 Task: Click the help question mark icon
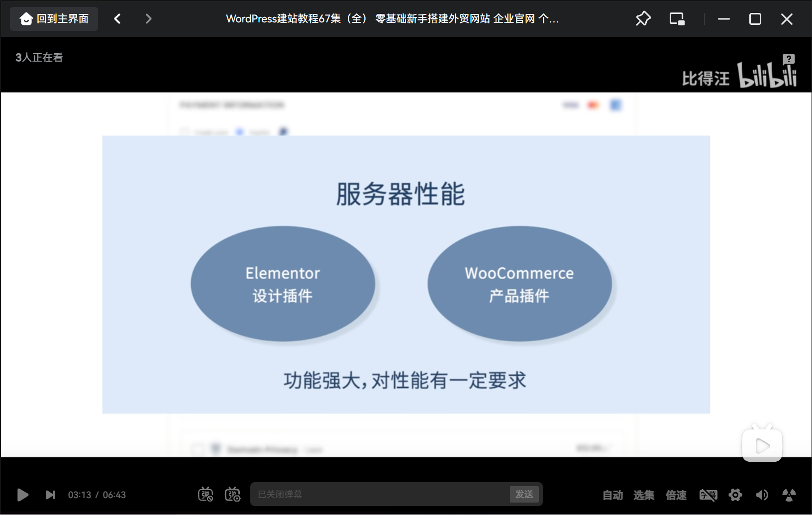pyautogui.click(x=789, y=59)
